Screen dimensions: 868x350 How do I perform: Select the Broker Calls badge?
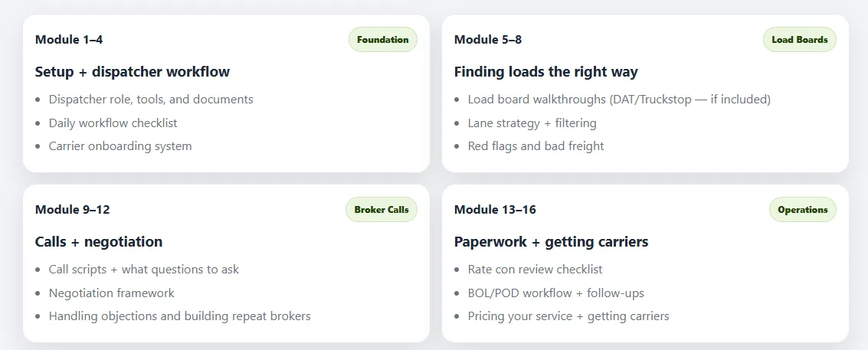[x=382, y=210]
